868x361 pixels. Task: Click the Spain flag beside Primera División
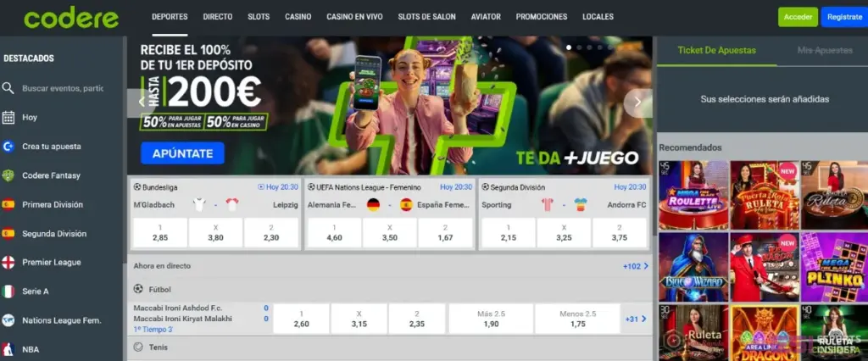(x=8, y=204)
